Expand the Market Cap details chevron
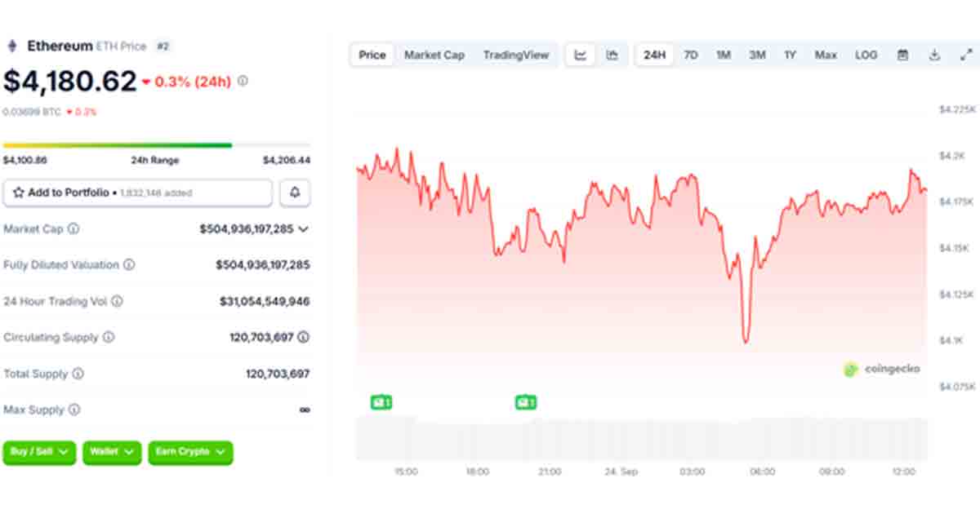 304,229
